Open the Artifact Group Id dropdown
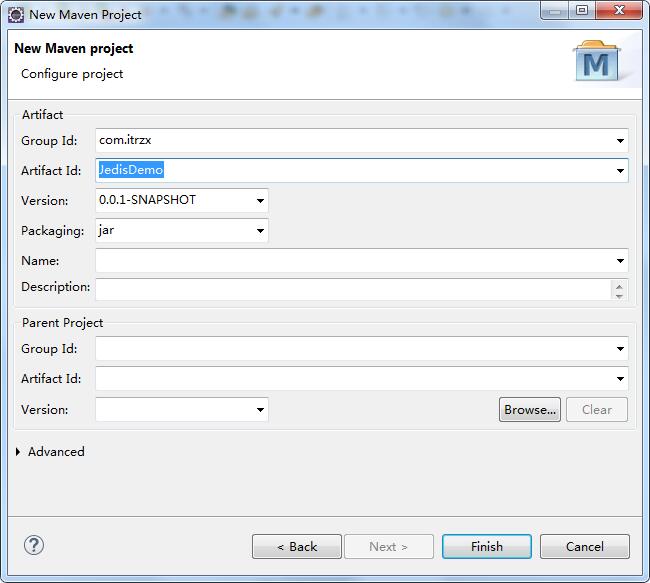The width and height of the screenshot is (650, 583). [620, 141]
